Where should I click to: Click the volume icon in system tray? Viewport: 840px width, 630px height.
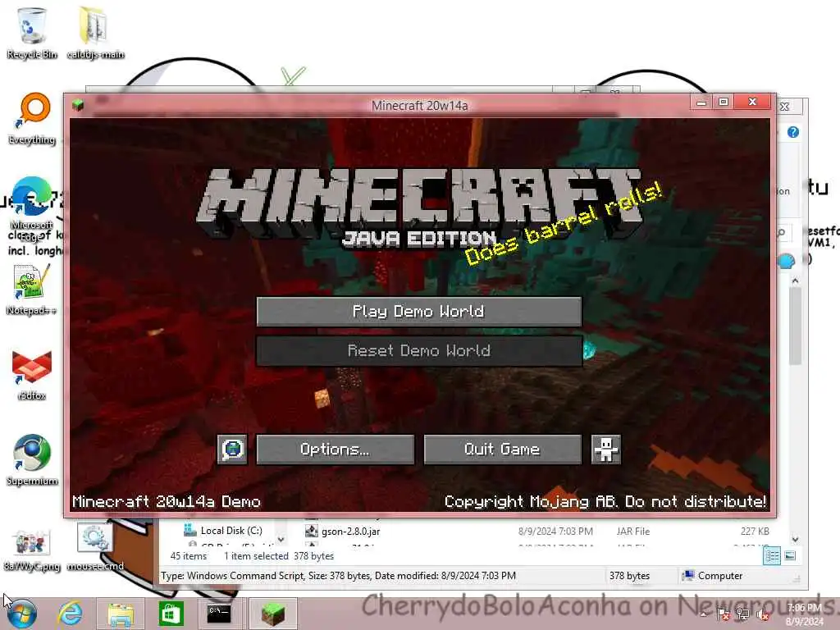pyautogui.click(x=762, y=615)
